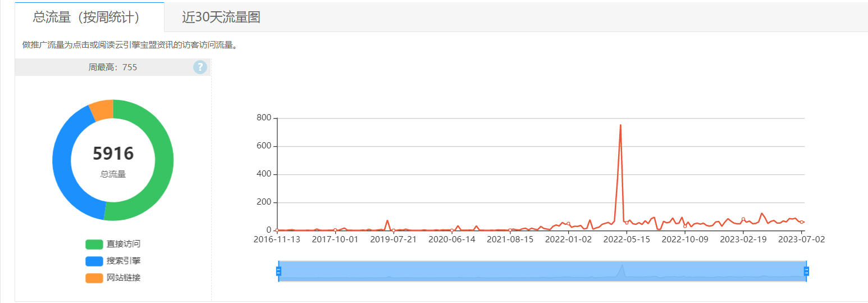Click orange 网站链接 legend color swatch
Screen dimensions: 868x303
(x=94, y=278)
